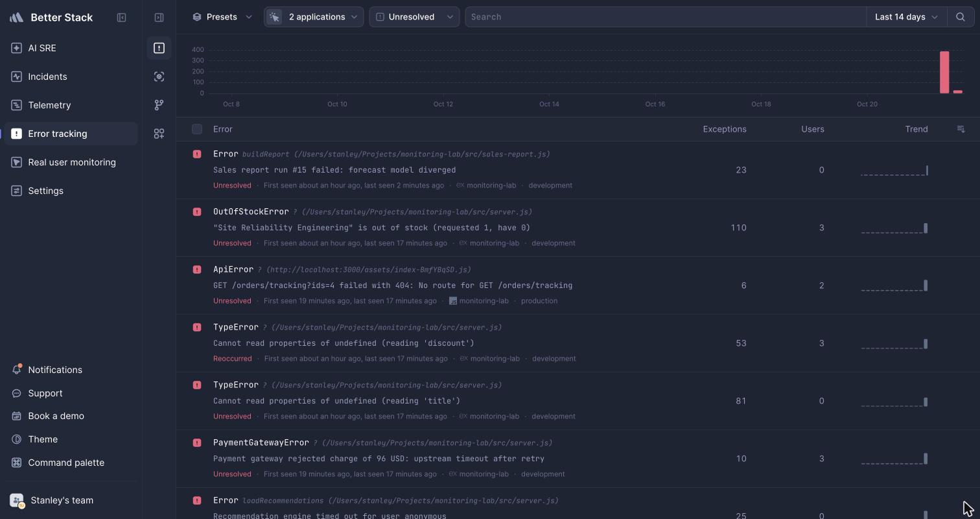Viewport: 980px width, 519px height.
Task: Toggle the secondary panel collapse icon
Action: coord(159,18)
